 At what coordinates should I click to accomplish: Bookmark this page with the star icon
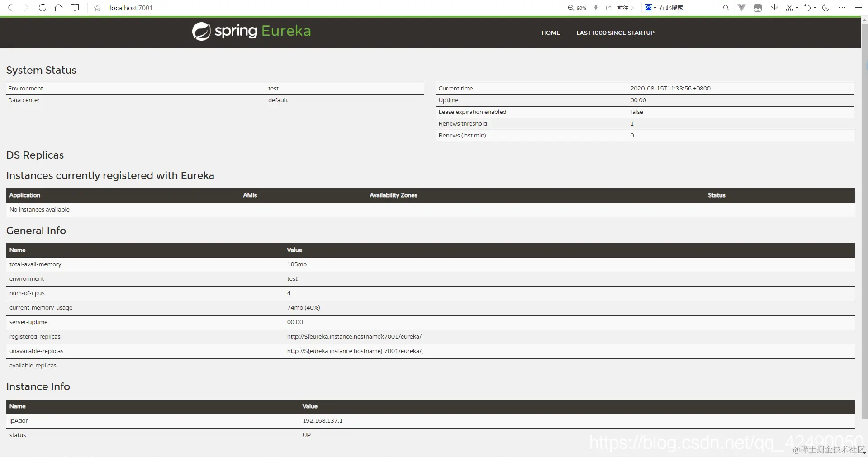pyautogui.click(x=97, y=8)
